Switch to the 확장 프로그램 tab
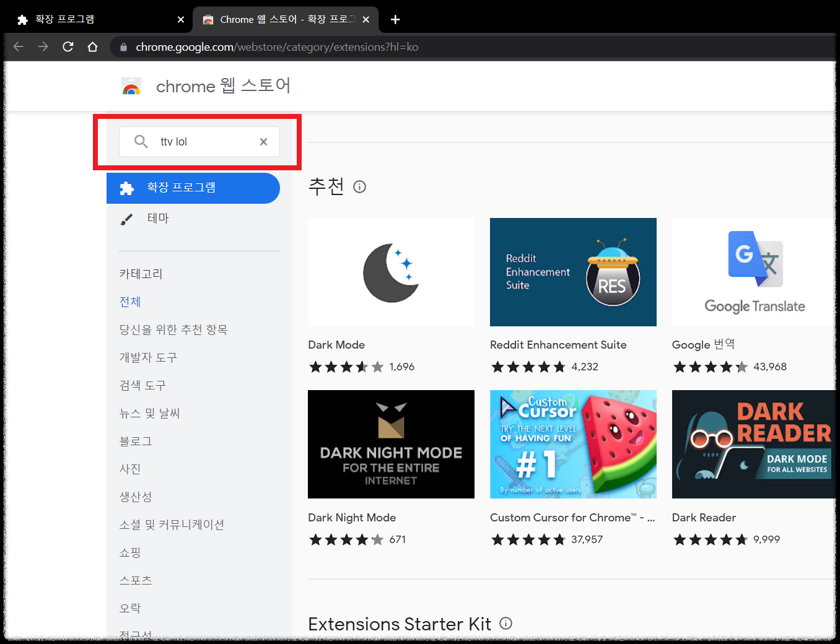The image size is (840, 644). [x=99, y=19]
